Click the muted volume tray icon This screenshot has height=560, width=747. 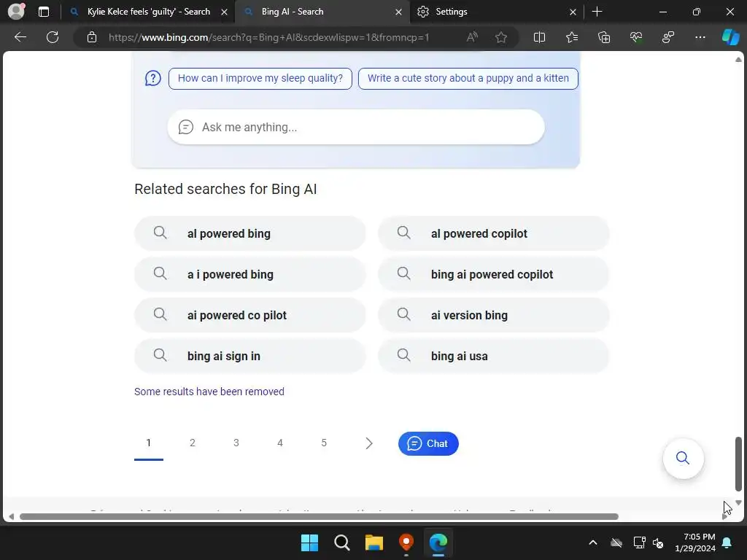658,542
